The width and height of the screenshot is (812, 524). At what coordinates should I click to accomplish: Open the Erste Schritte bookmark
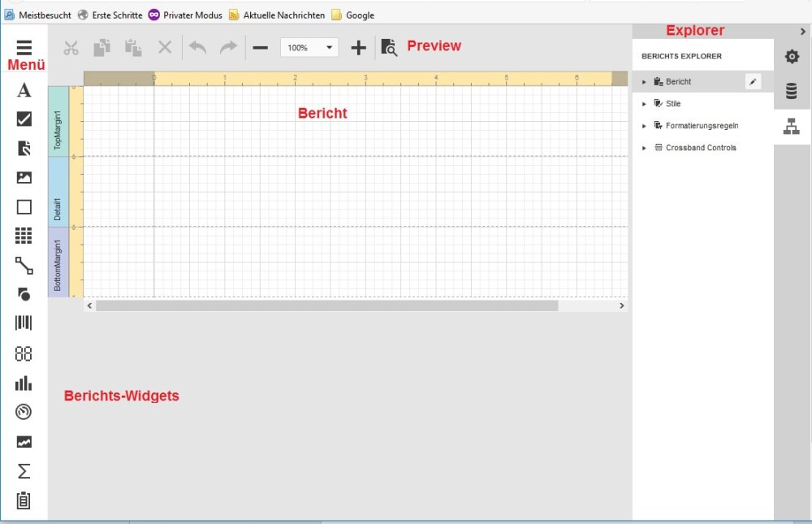pos(110,15)
